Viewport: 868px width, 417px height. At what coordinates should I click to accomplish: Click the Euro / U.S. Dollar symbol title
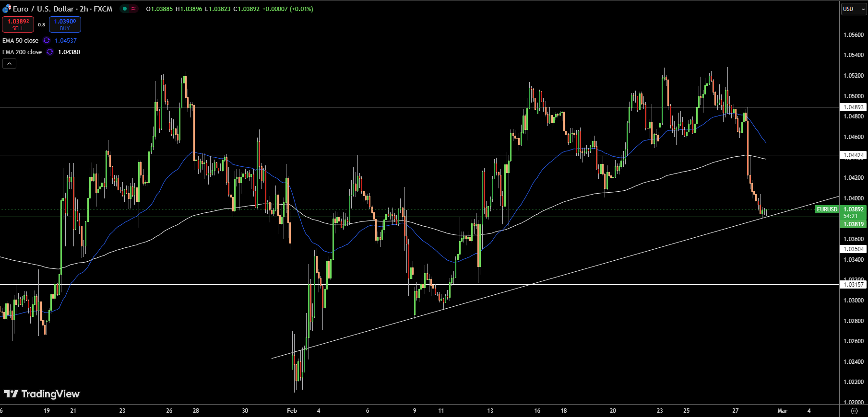[62, 9]
